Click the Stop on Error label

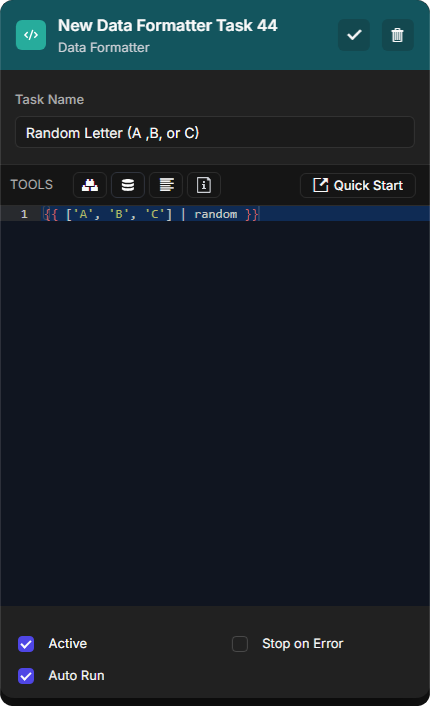[303, 644]
